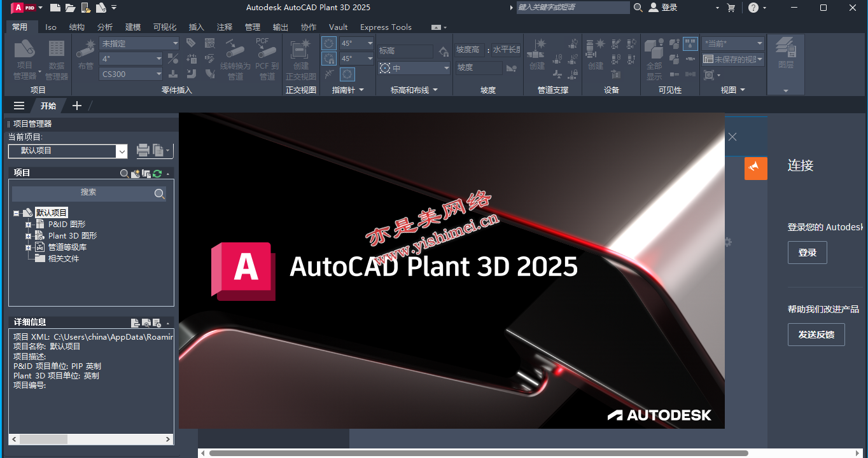The height and width of the screenshot is (458, 868).
Task: Open the 默认项目 current project dropdown
Action: click(x=68, y=151)
